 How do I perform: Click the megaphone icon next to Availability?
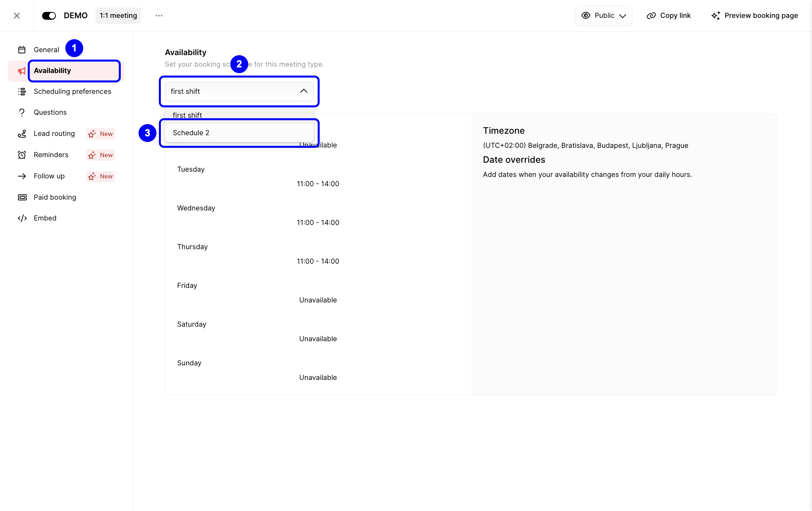[x=21, y=71]
